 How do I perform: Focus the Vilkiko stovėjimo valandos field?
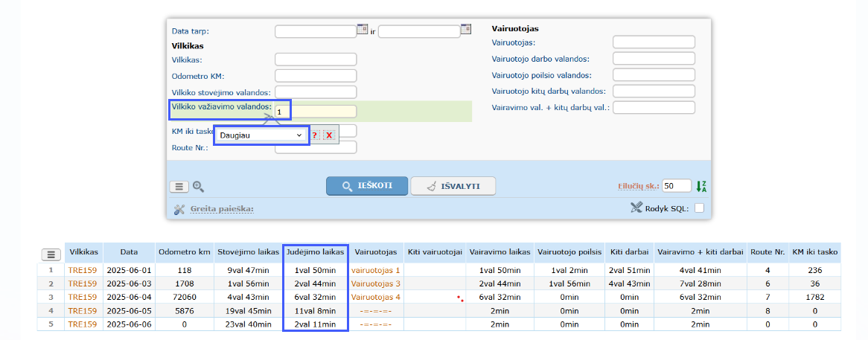click(x=316, y=92)
